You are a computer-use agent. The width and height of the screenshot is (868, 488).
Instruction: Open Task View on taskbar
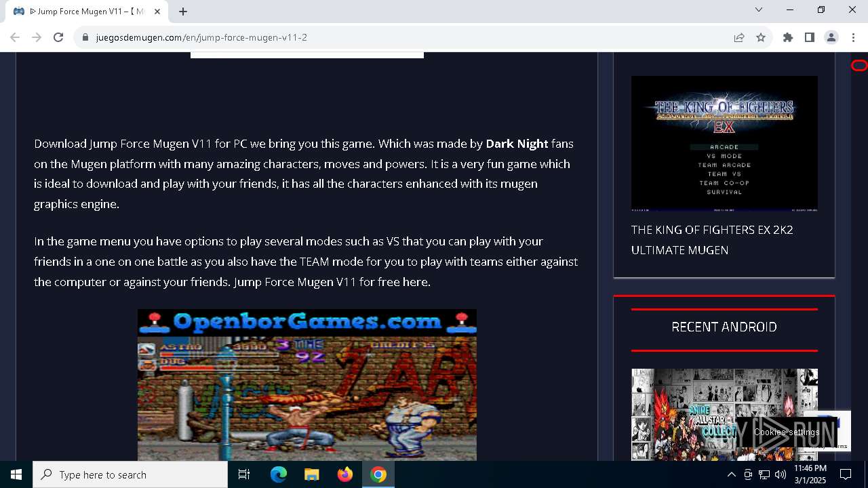coord(244,474)
